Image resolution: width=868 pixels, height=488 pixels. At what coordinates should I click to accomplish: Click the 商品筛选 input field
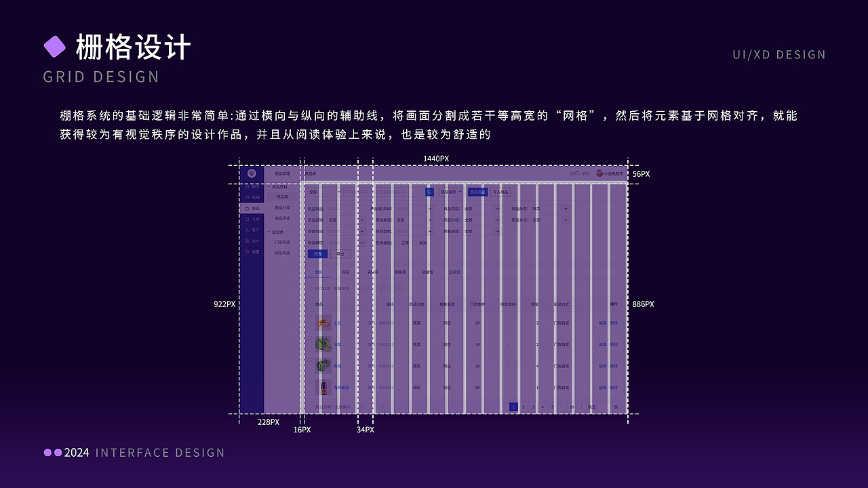click(x=347, y=209)
